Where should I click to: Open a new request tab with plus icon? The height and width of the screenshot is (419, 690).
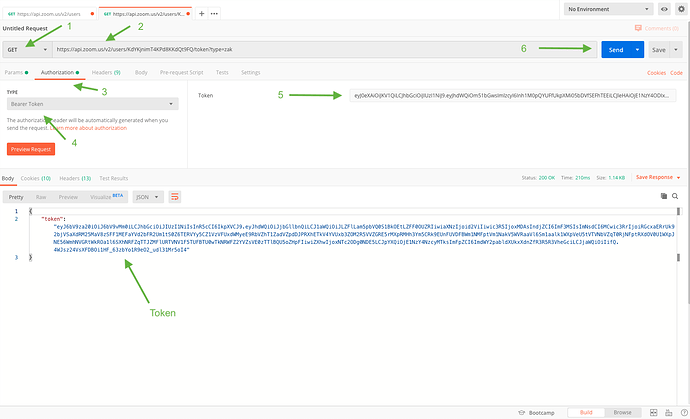tap(201, 14)
